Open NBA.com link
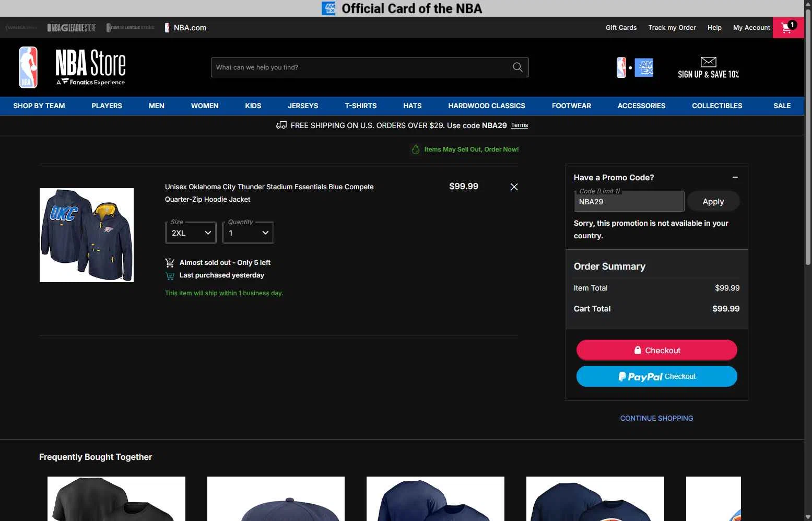 coord(185,28)
